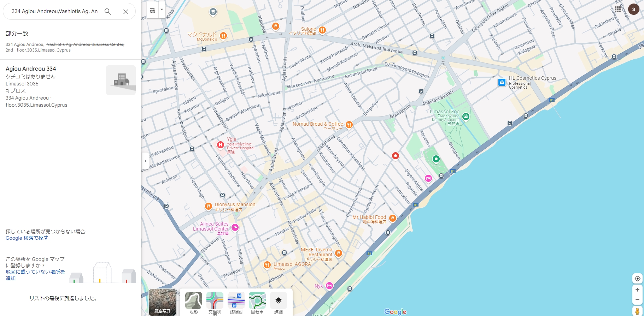Image resolution: width=644 pixels, height=316 pixels.
Task: Click Arch. Makarios III Avenue label
Action: 376,47
